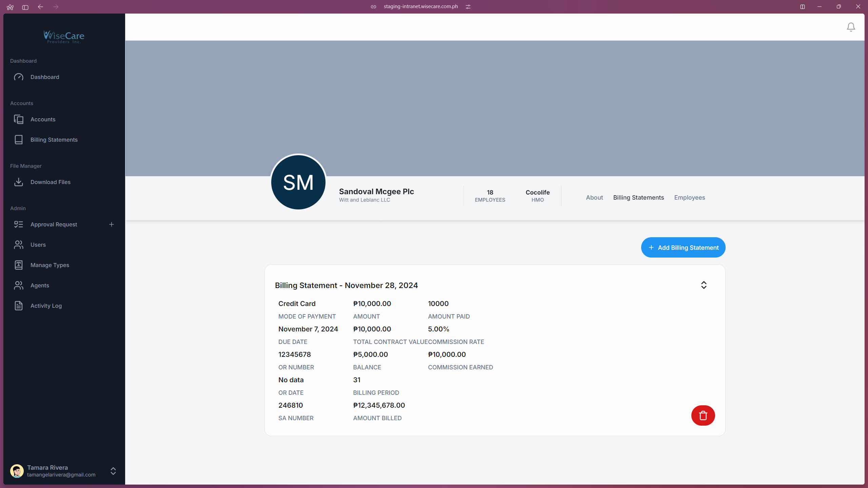
Task: Select the Accounts icon in sidebar
Action: tap(19, 119)
